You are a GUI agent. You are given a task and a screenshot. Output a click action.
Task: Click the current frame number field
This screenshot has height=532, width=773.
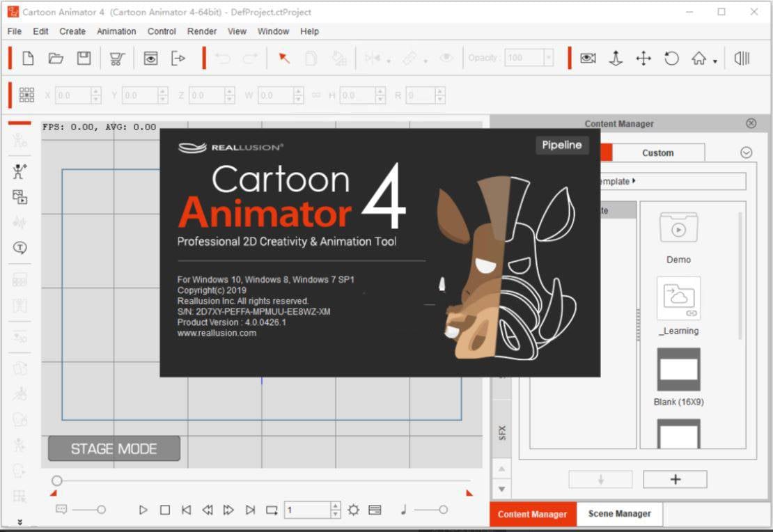coord(306,510)
